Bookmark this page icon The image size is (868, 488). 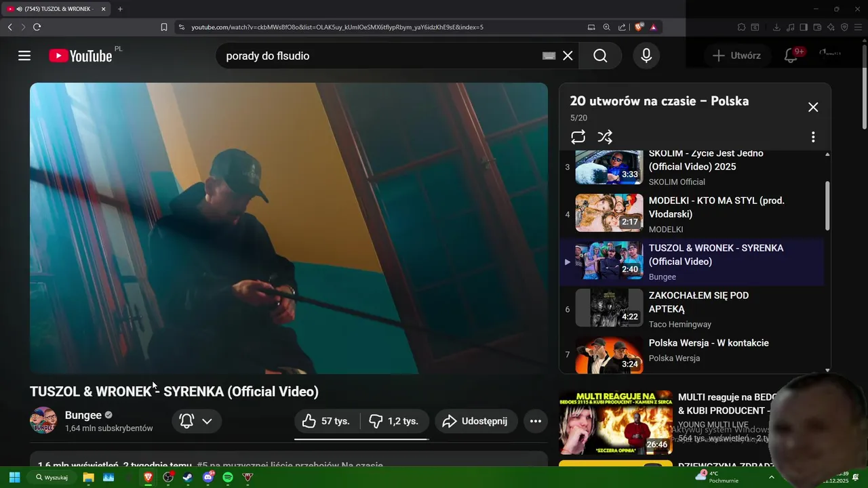tap(164, 27)
